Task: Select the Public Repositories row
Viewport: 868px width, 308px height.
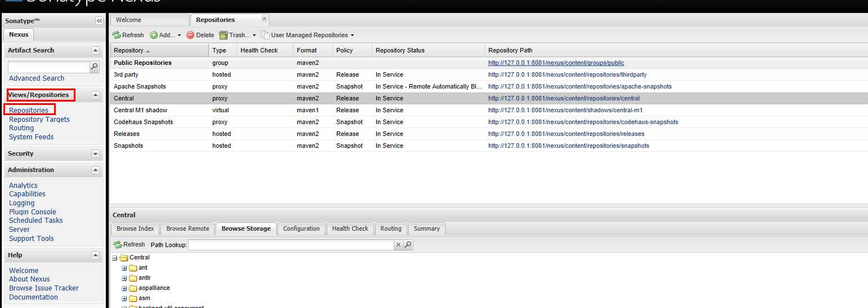Action: 488,63
